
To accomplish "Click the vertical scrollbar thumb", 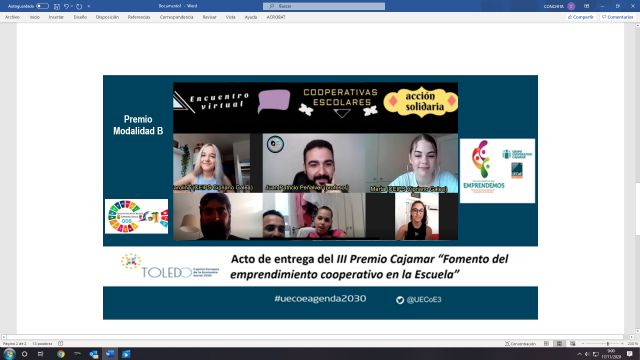I will [637, 209].
